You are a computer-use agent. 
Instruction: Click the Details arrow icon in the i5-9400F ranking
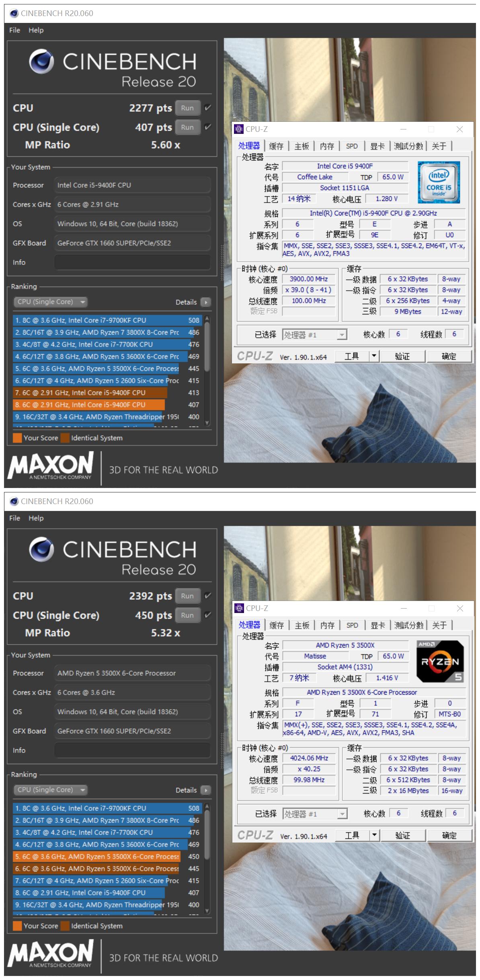(205, 302)
